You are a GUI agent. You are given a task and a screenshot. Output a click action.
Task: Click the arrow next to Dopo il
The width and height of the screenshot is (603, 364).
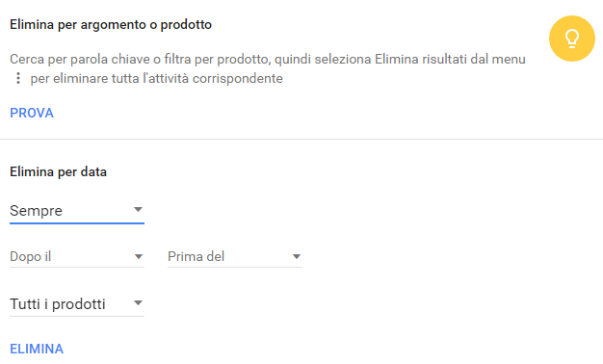pos(139,257)
